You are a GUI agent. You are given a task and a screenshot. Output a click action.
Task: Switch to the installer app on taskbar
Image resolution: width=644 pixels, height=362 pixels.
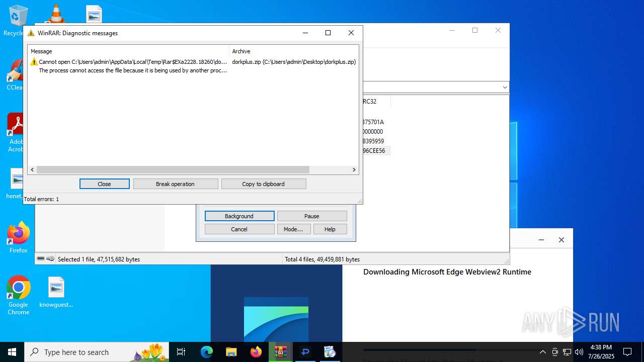pyautogui.click(x=330, y=352)
